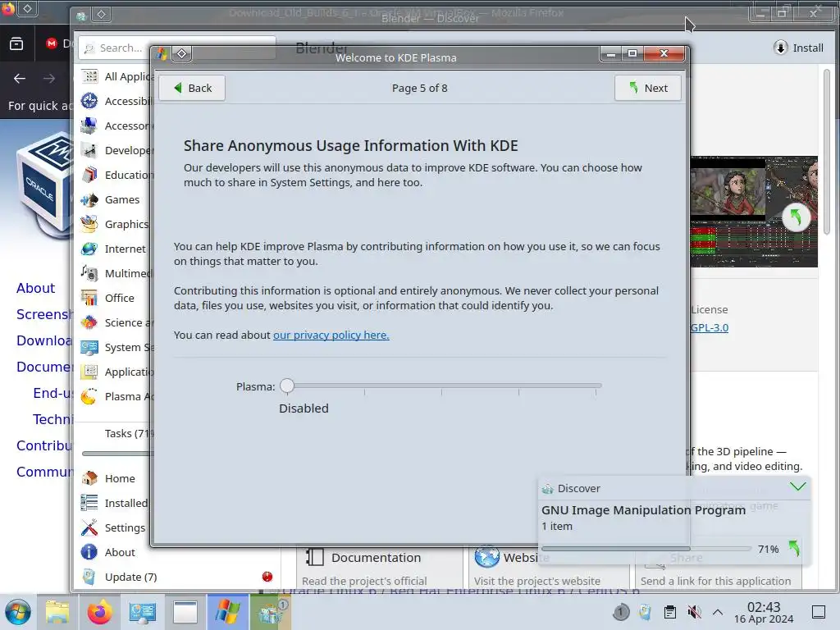Image resolution: width=840 pixels, height=630 pixels.
Task: Open Firefox tab list button
Action: 16,44
